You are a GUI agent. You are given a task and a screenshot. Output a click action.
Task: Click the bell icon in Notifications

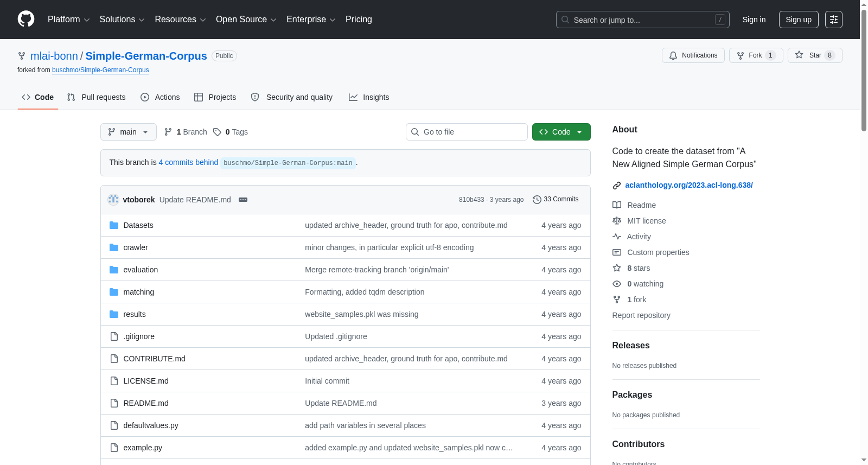[673, 55]
